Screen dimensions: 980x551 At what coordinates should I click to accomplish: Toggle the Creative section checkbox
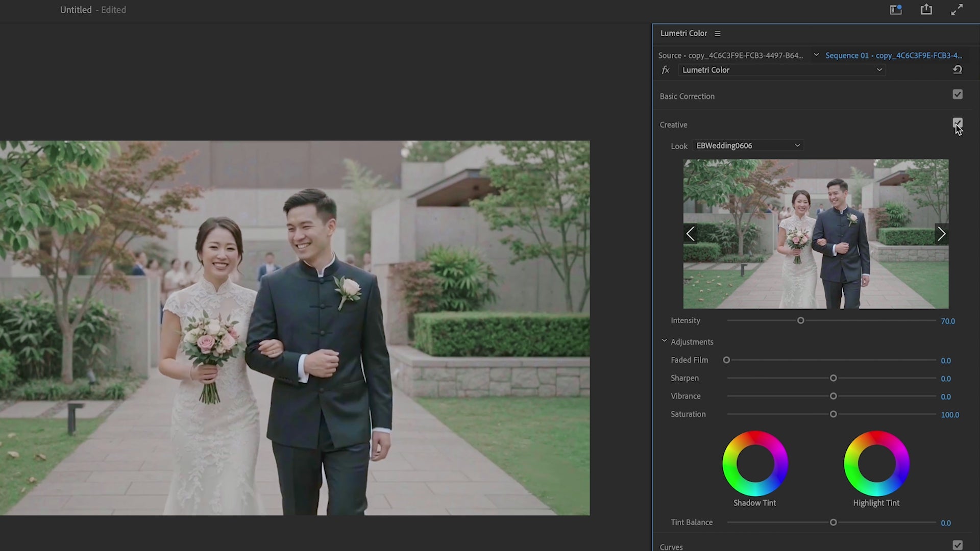tap(958, 123)
